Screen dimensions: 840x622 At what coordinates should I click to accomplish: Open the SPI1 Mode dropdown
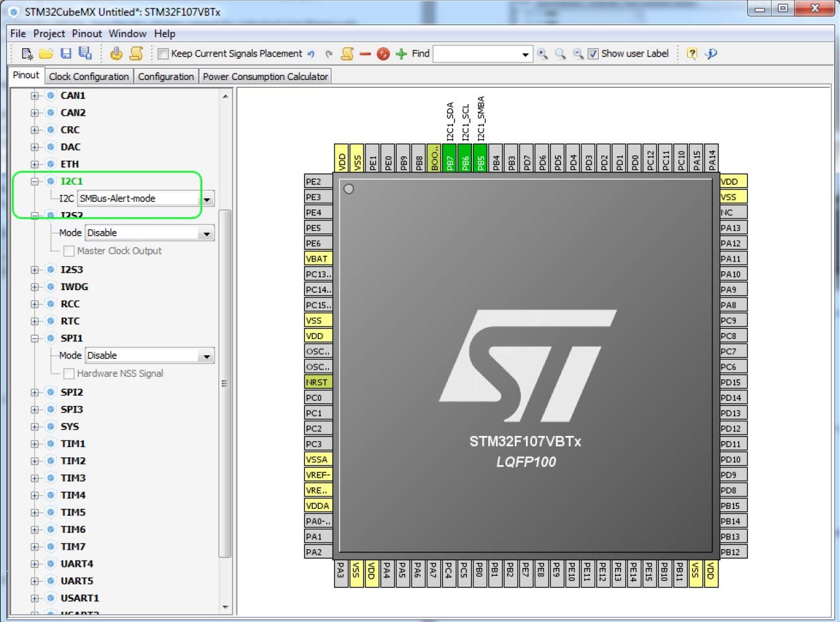coord(207,356)
